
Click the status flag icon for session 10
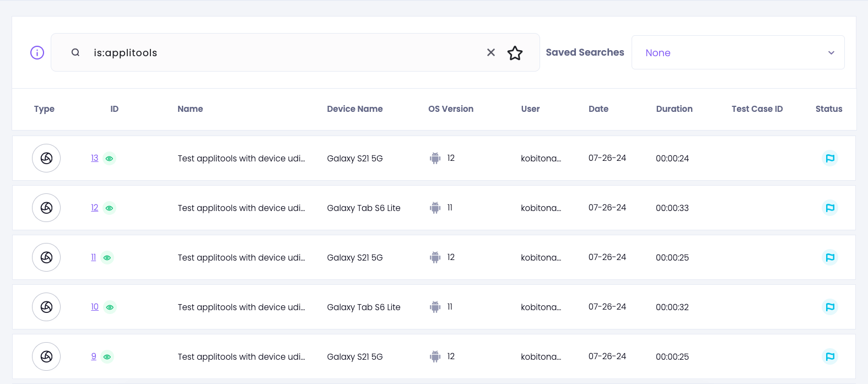(830, 307)
